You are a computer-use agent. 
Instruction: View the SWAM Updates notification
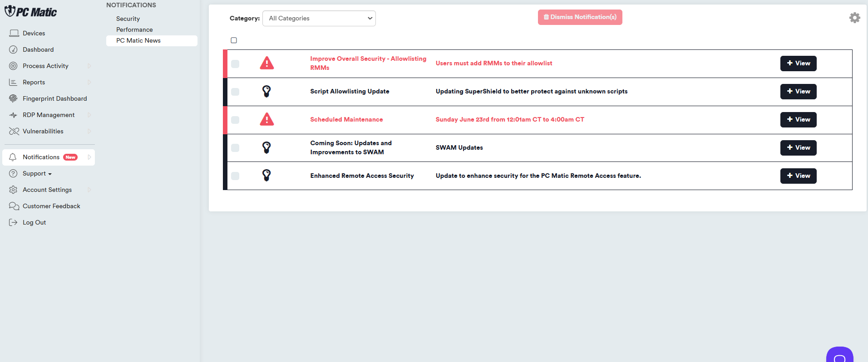(798, 147)
